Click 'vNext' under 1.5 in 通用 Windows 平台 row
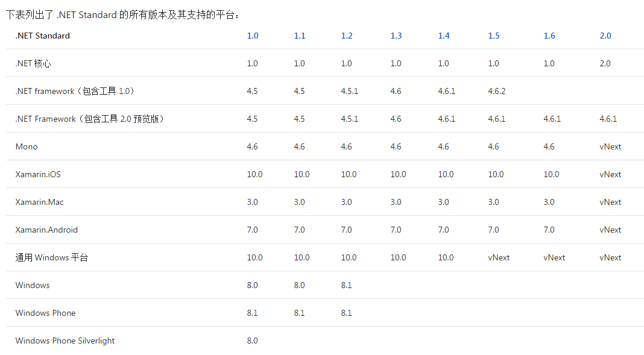Image resolution: width=644 pixels, height=355 pixels. coord(499,257)
